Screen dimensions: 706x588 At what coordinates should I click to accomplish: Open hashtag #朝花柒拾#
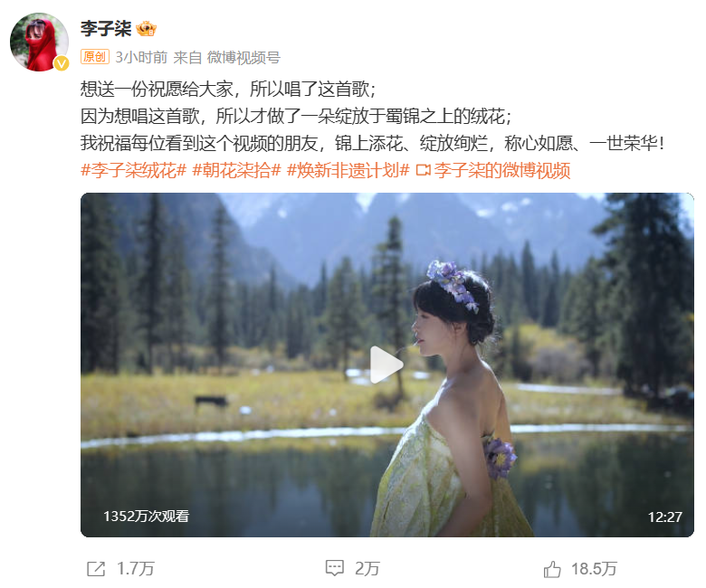pos(236,170)
